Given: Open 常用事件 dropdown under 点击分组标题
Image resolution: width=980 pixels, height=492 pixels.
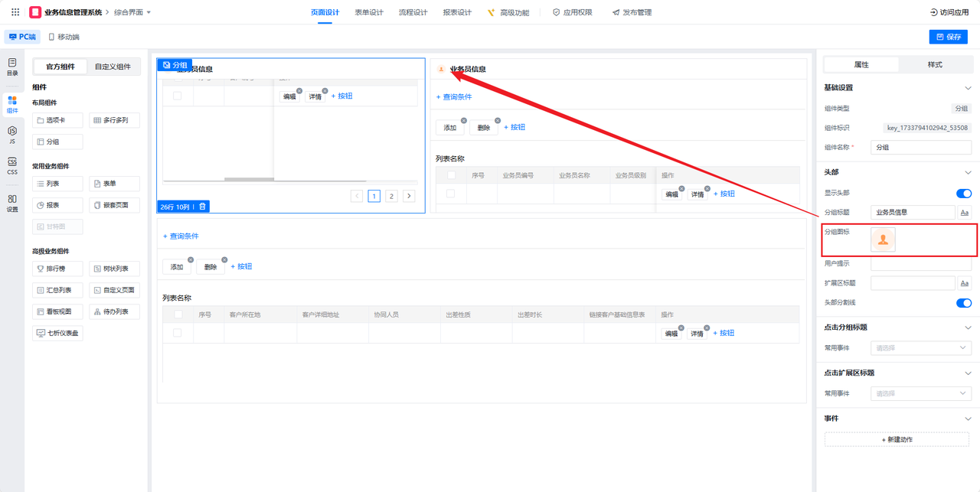Looking at the screenshot, I should click(921, 348).
